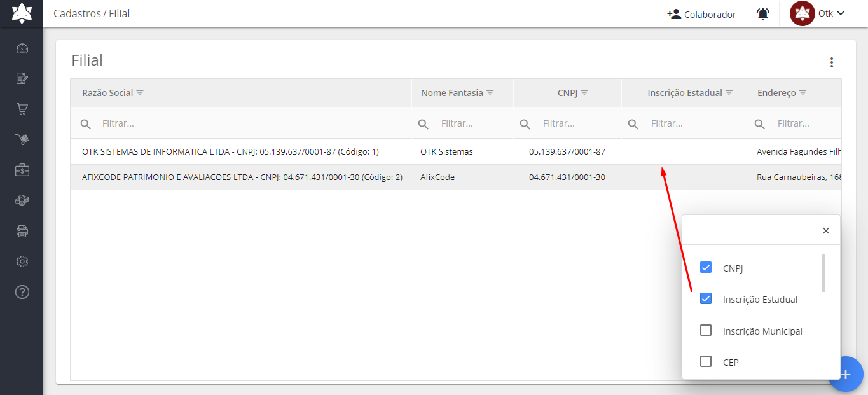Click the CNPJ column filter icon
This screenshot has height=395, width=868.
[x=584, y=93]
